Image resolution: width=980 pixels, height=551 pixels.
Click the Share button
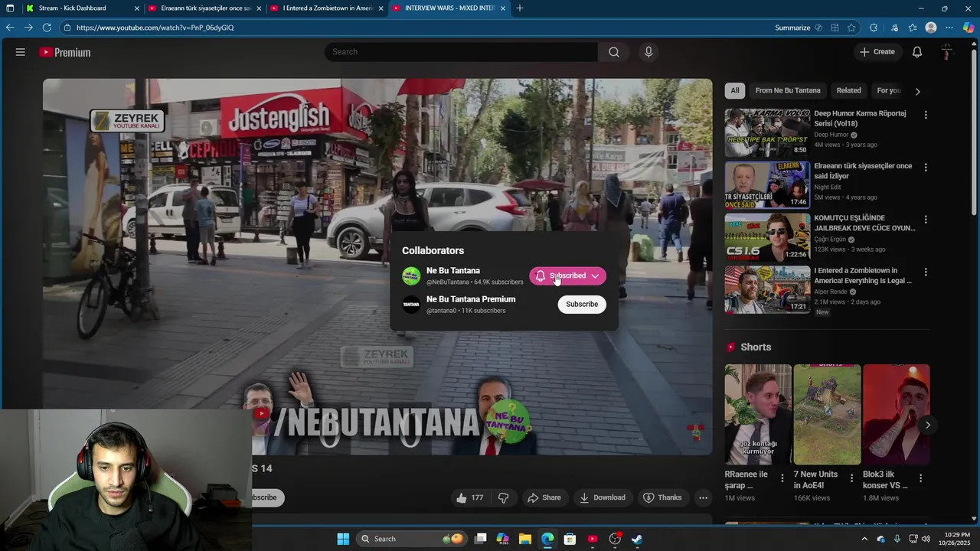pyautogui.click(x=544, y=497)
